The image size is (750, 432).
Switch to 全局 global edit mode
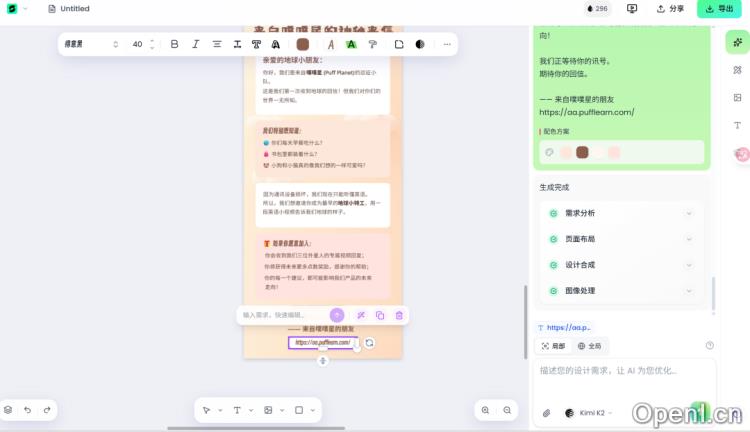(589, 346)
